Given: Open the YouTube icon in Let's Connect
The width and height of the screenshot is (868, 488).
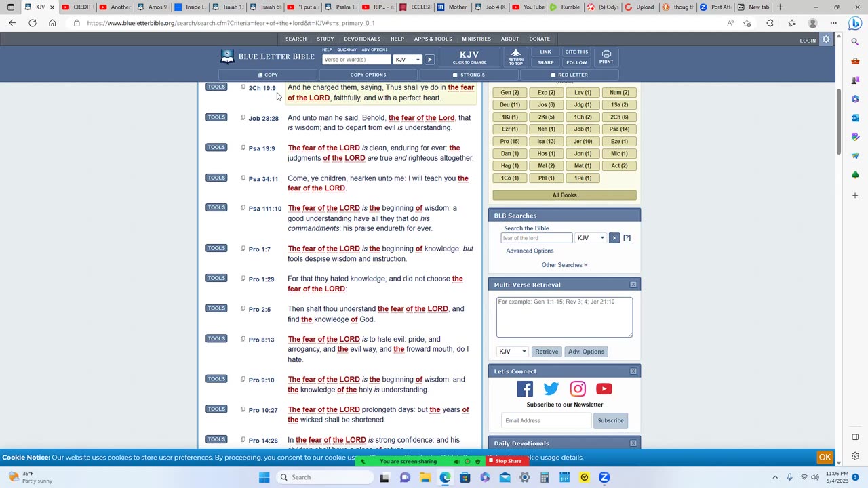Looking at the screenshot, I should point(604,388).
